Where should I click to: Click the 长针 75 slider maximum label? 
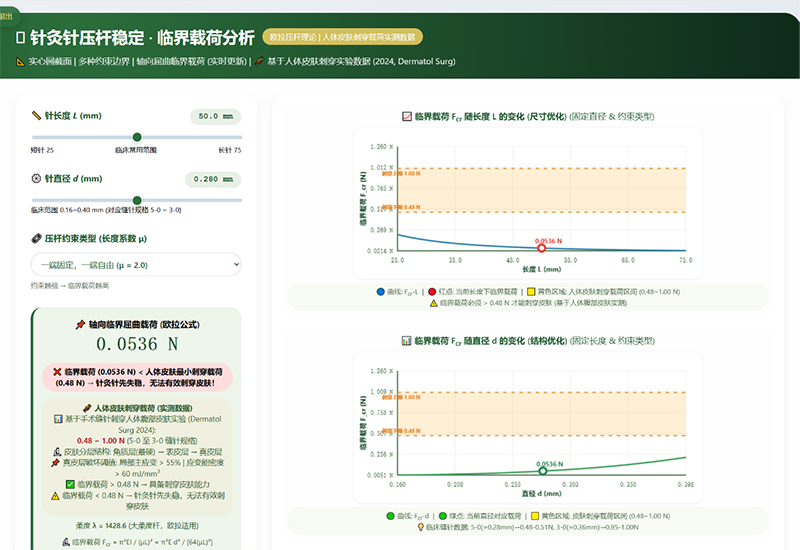click(x=230, y=150)
